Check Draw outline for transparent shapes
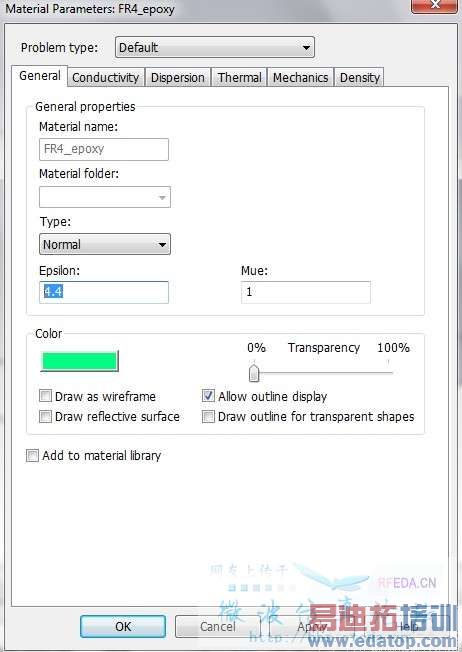Screen dimensions: 462x652 tap(208, 416)
